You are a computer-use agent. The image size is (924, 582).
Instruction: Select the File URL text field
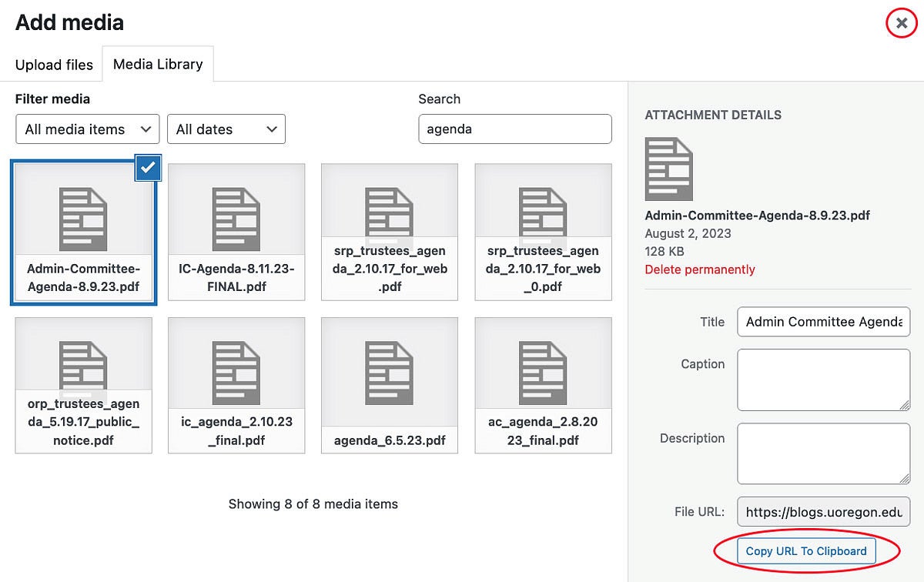823,511
